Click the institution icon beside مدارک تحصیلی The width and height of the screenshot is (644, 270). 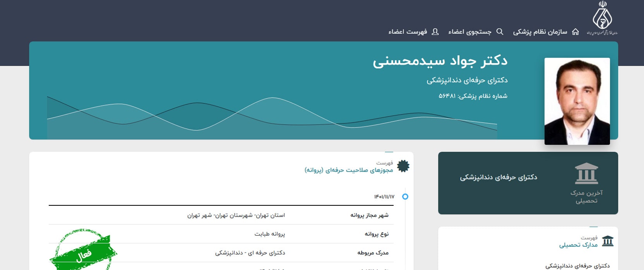tap(608, 241)
